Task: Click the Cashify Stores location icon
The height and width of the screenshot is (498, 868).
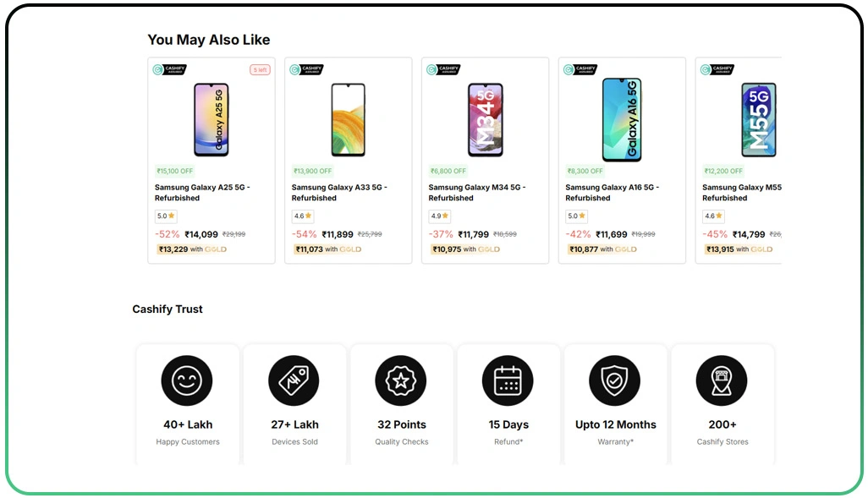Action: [x=722, y=380]
